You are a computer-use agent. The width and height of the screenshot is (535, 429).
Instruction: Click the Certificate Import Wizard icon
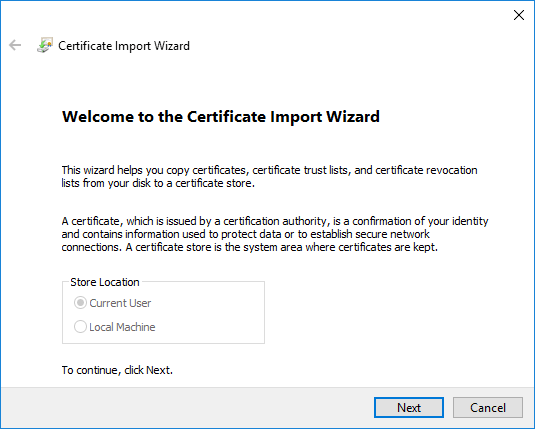pos(45,45)
